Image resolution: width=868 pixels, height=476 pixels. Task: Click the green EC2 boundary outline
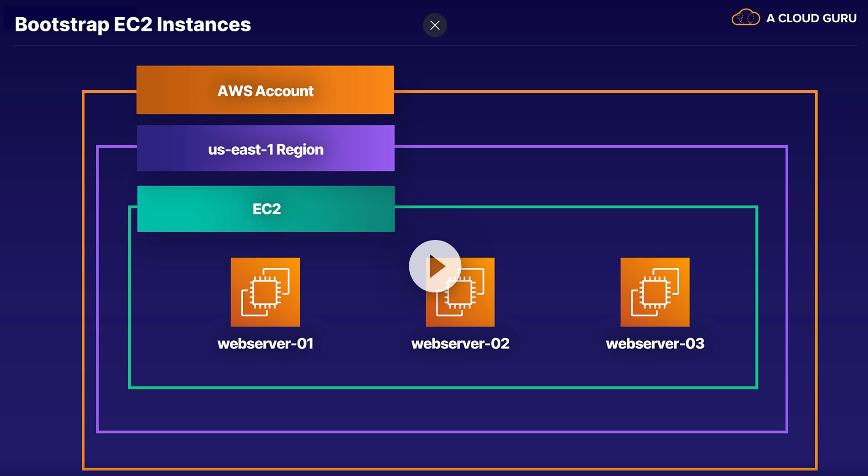pyautogui.click(x=756, y=297)
